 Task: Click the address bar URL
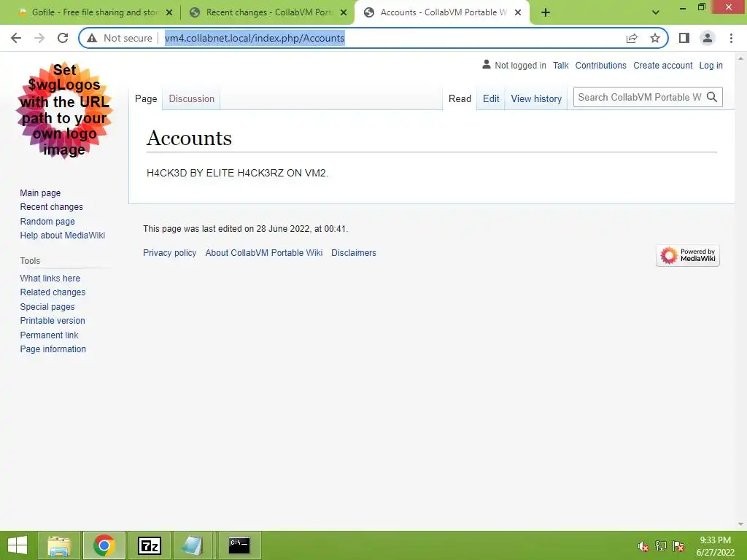tap(255, 38)
